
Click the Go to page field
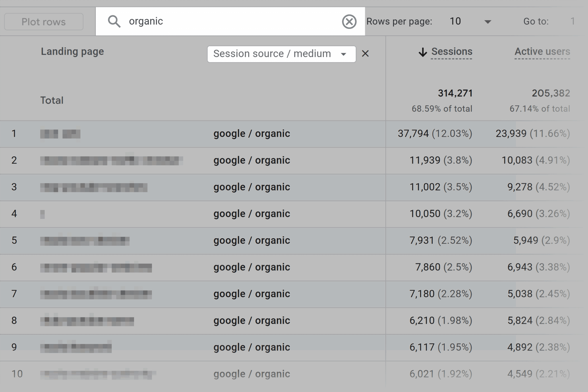(572, 21)
